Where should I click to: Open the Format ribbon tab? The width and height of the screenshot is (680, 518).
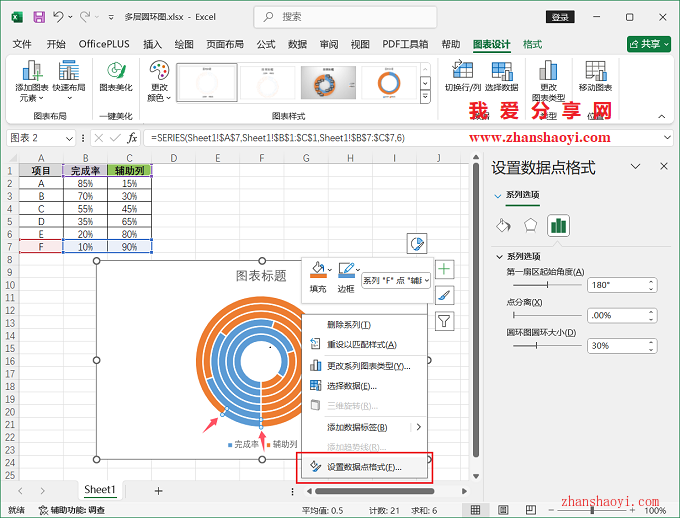(533, 44)
